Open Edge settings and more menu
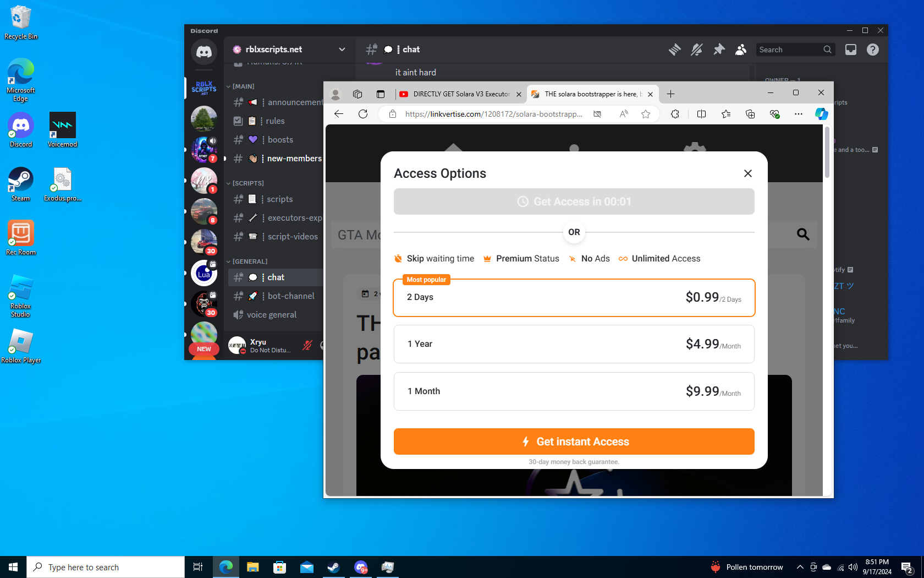This screenshot has width=924, height=578. pyautogui.click(x=799, y=114)
